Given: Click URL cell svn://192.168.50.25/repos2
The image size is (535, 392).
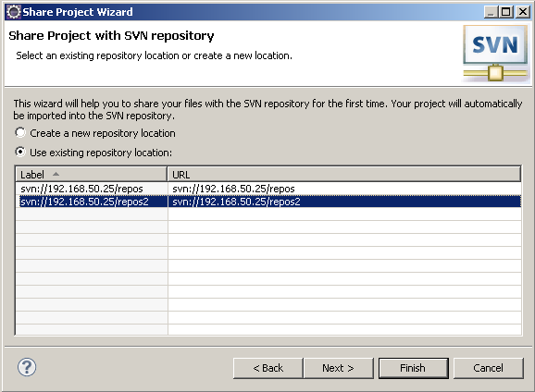Looking at the screenshot, I should coord(236,202).
